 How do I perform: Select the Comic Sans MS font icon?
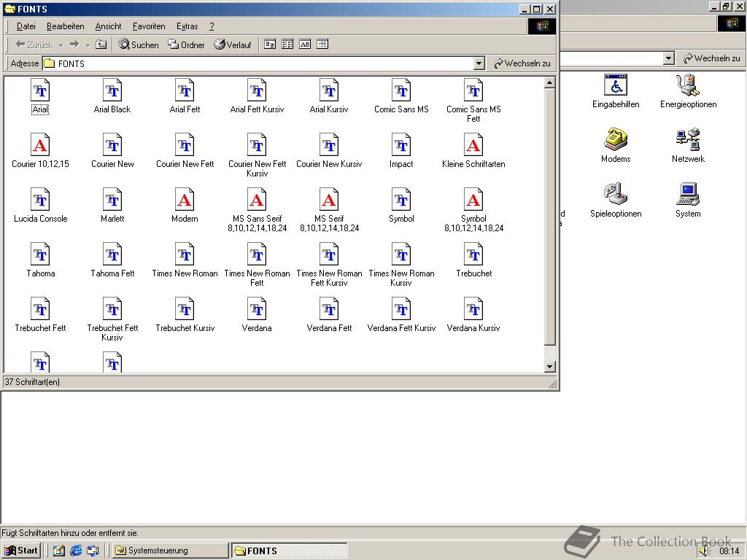(401, 90)
